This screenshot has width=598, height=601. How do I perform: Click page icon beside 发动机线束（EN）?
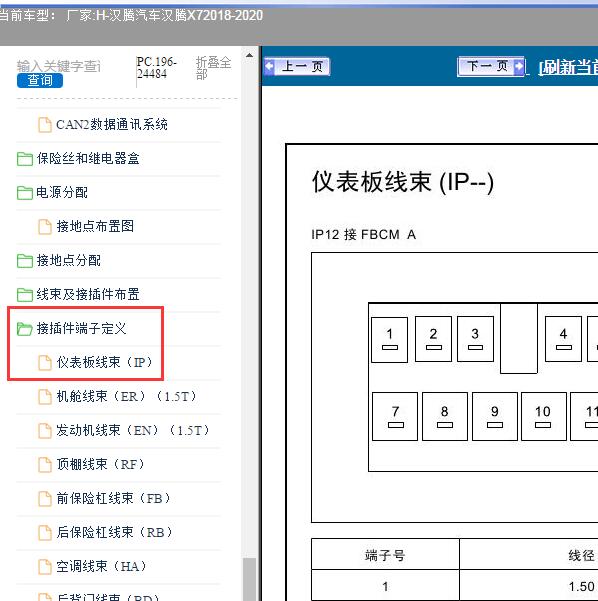pyautogui.click(x=45, y=431)
